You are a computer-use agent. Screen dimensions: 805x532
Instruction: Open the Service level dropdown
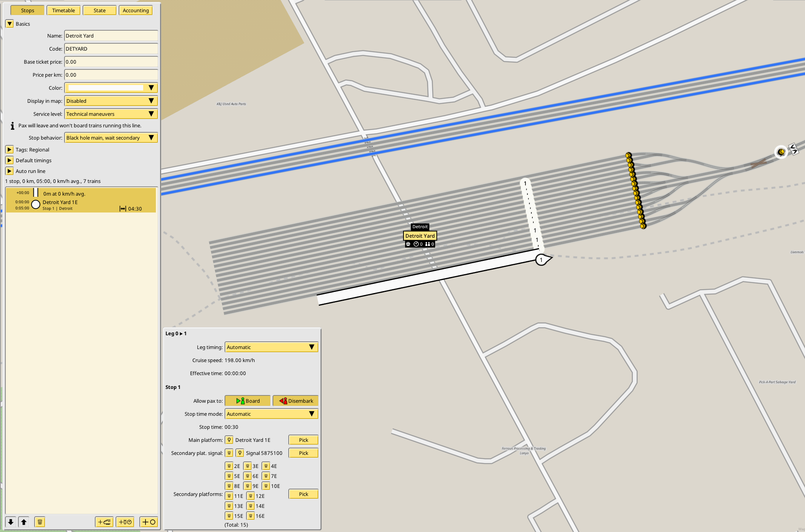pyautogui.click(x=111, y=114)
